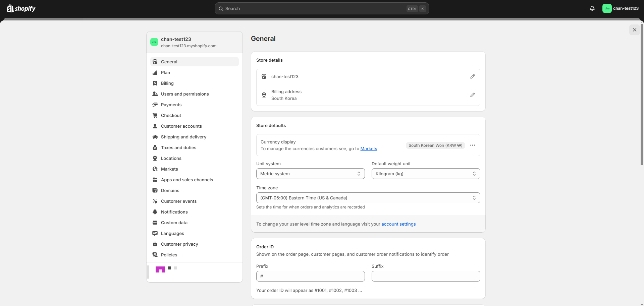Click the Billing receipt icon
644x306 pixels.
click(155, 83)
